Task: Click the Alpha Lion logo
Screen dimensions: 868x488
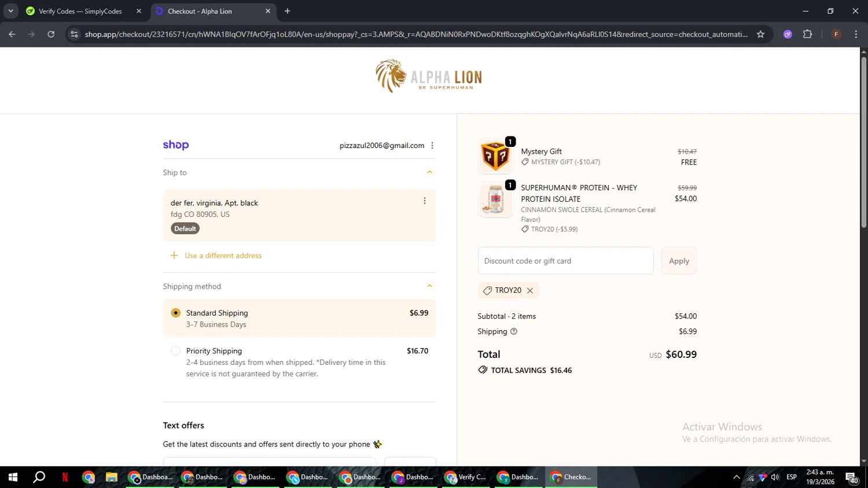Action: 429,76
